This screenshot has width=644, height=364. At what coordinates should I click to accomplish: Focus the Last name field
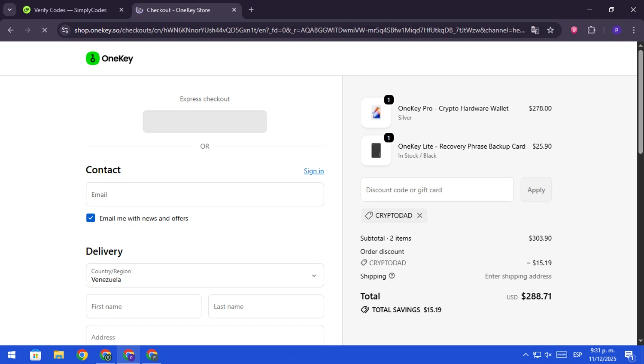(266, 306)
